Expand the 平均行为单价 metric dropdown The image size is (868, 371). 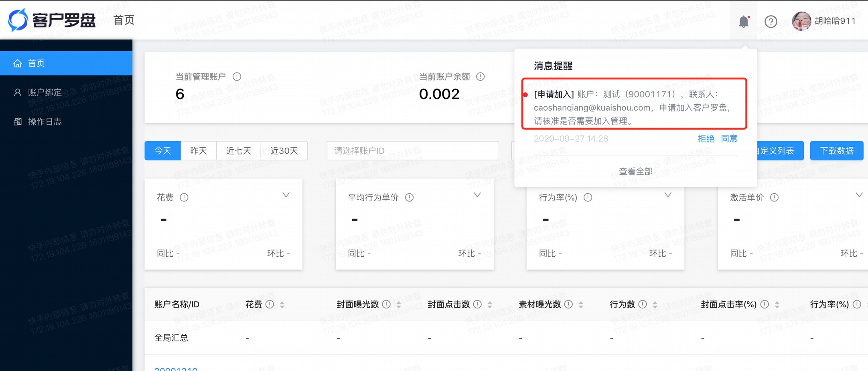pos(477,195)
